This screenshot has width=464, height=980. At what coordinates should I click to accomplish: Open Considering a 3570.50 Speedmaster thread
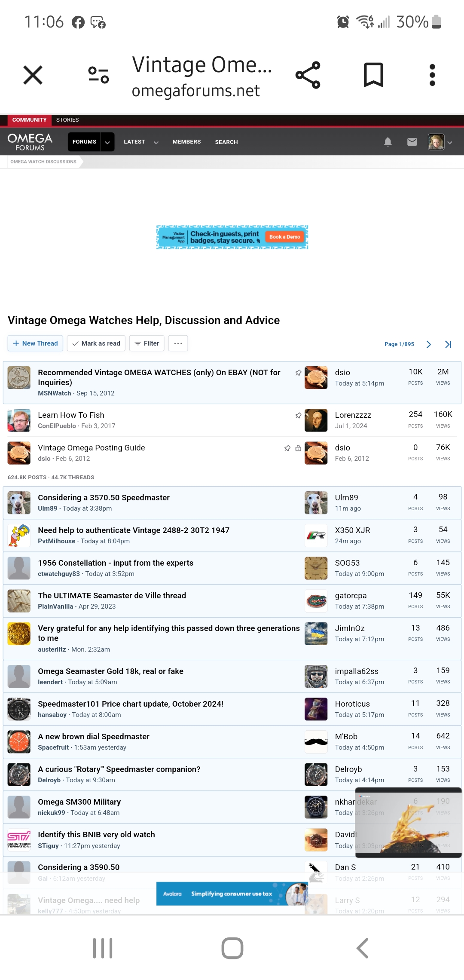pyautogui.click(x=104, y=497)
